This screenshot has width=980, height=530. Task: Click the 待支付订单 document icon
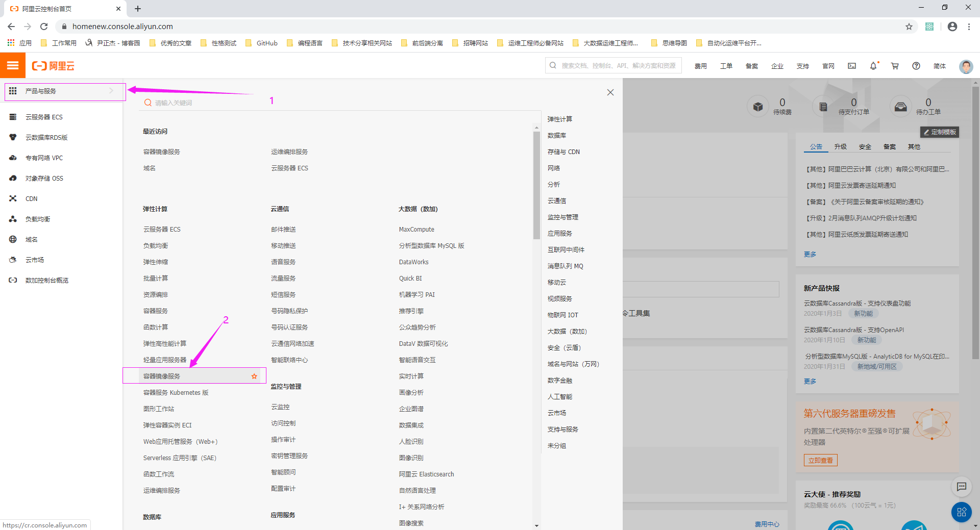point(823,107)
